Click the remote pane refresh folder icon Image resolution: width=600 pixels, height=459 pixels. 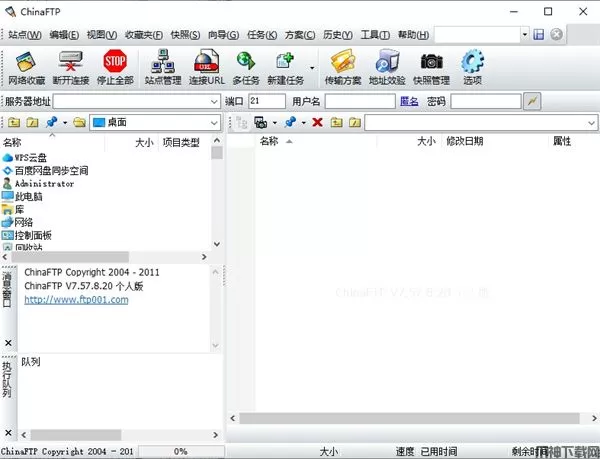click(x=355, y=122)
